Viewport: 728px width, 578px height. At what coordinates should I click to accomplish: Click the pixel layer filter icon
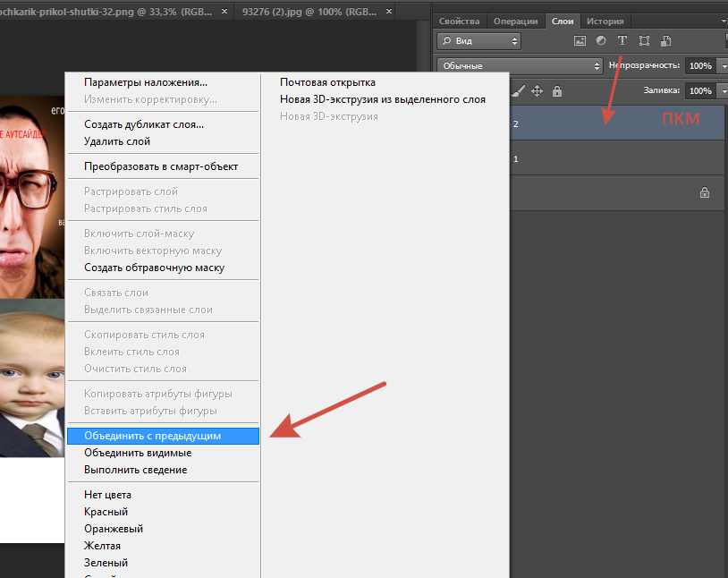[580, 41]
